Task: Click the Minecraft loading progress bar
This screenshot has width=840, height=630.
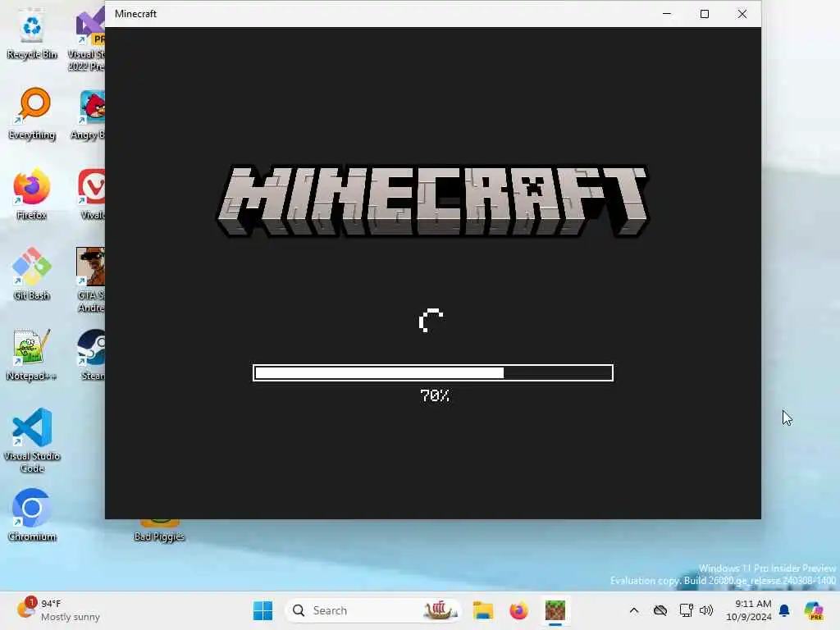Action: [x=433, y=373]
